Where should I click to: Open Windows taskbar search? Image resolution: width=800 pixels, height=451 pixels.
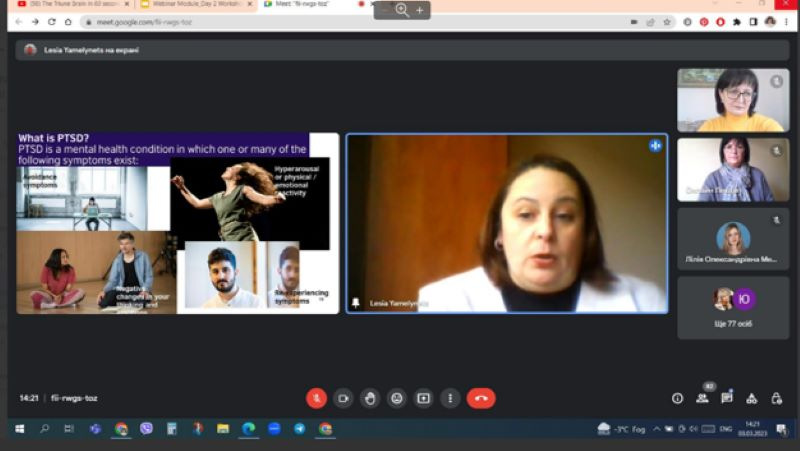click(44, 429)
